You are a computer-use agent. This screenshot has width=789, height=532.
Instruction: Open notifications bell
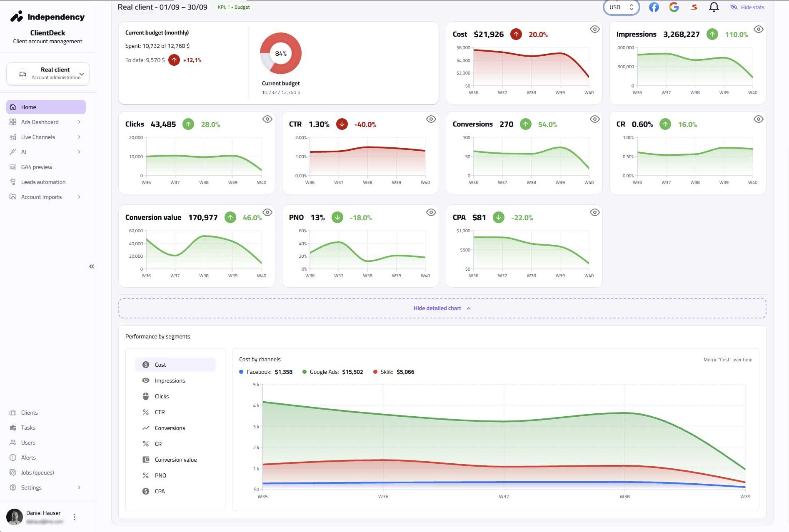714,7
